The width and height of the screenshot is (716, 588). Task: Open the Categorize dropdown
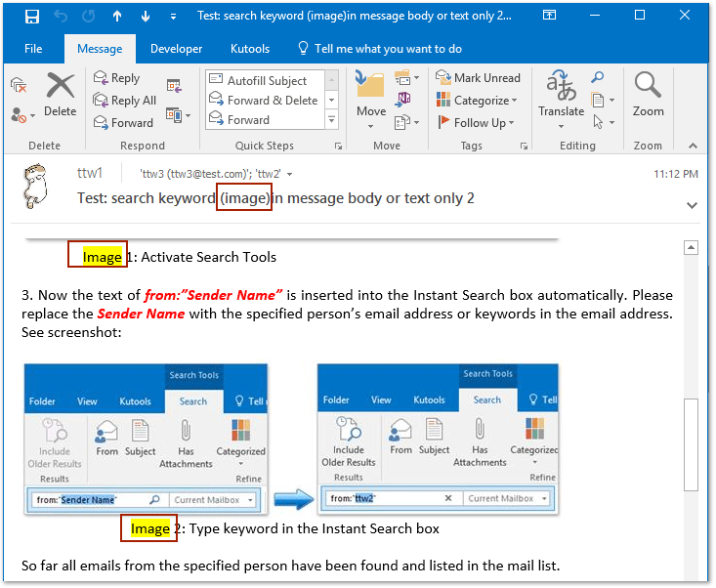477,100
